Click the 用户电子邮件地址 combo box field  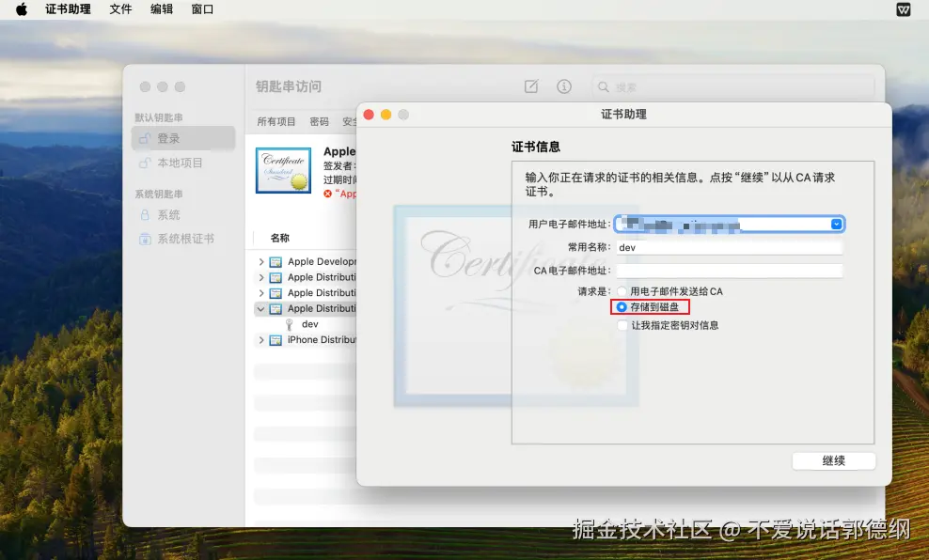(730, 224)
